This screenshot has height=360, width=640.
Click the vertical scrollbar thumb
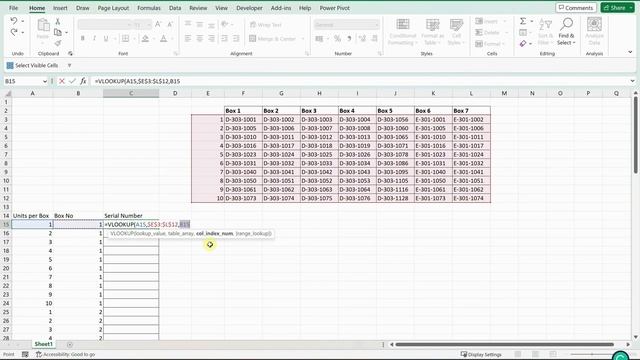click(635, 135)
